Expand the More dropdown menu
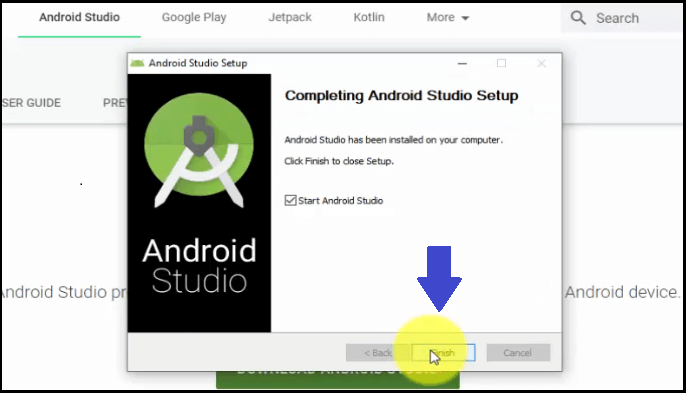Screen dimensions: 686x393 pyautogui.click(x=448, y=18)
